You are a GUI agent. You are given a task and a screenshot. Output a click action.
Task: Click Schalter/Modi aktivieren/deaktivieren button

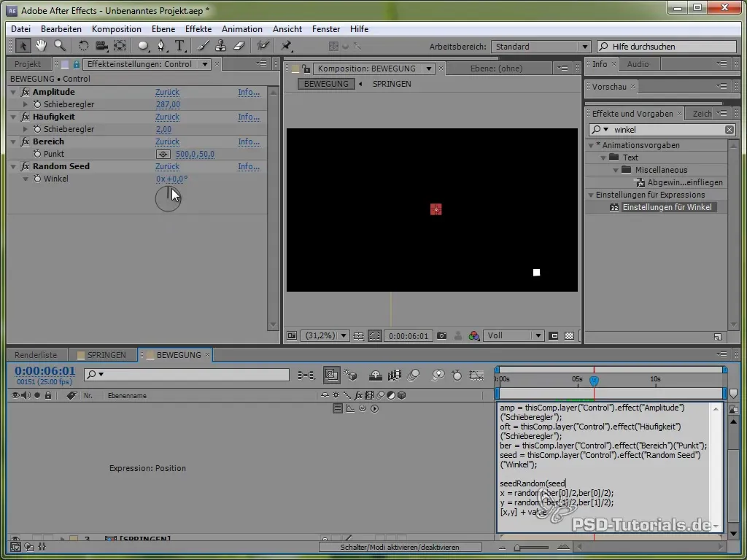[x=400, y=548]
